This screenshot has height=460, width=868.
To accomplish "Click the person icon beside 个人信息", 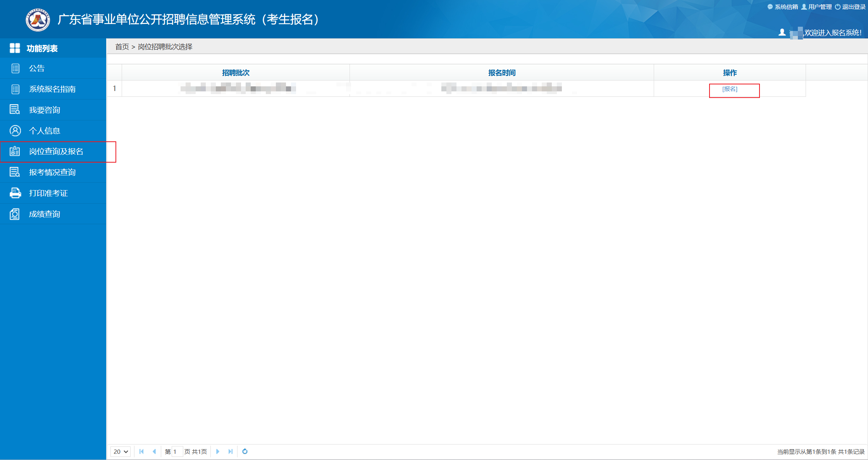I will pyautogui.click(x=15, y=130).
